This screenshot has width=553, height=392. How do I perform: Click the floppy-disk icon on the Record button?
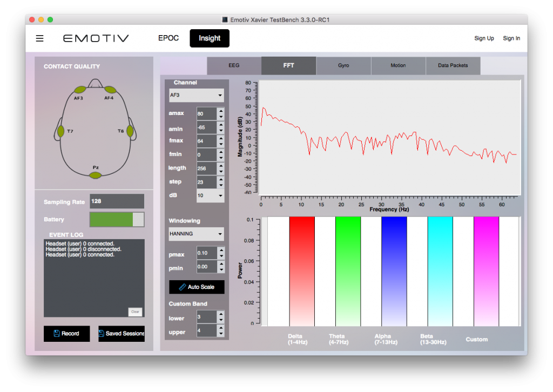tap(56, 334)
